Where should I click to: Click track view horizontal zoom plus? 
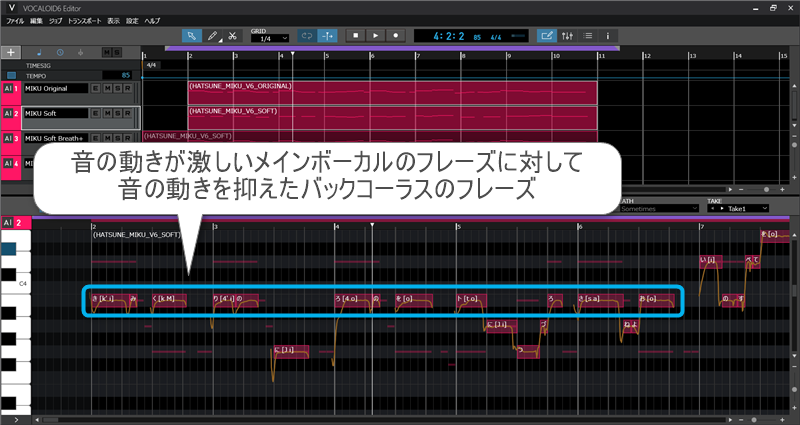point(784,189)
